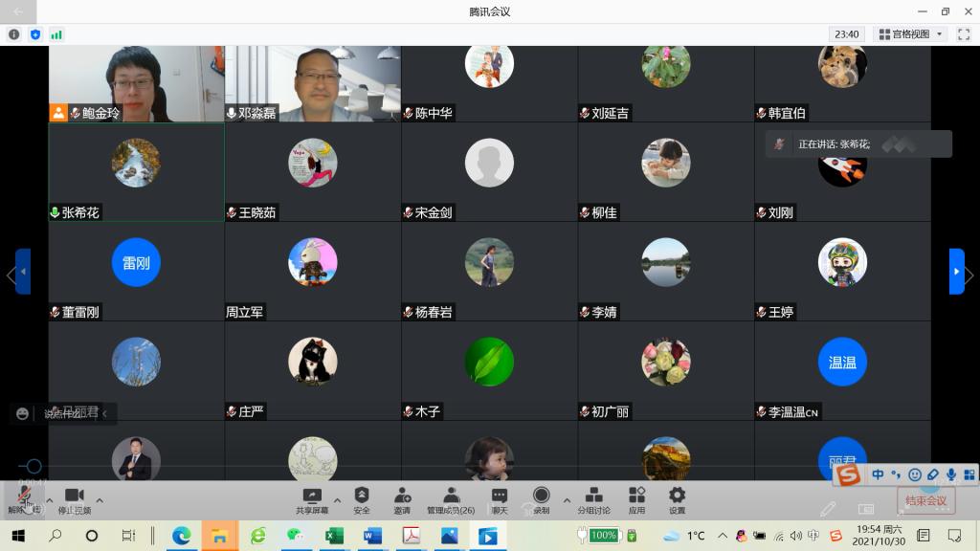Open Breakout Rooms (分组讨论)
This screenshot has width=980, height=551.
(x=593, y=501)
